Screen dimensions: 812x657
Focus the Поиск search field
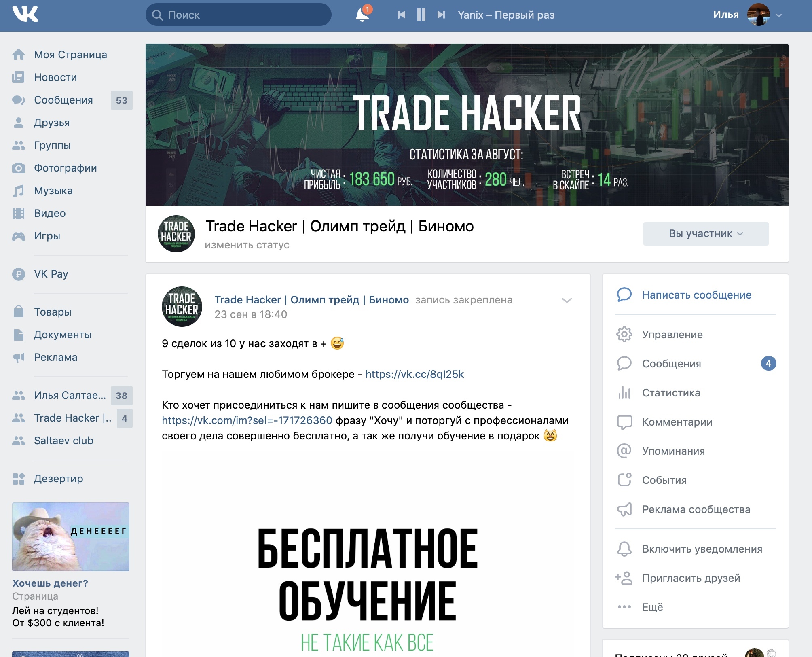(239, 15)
